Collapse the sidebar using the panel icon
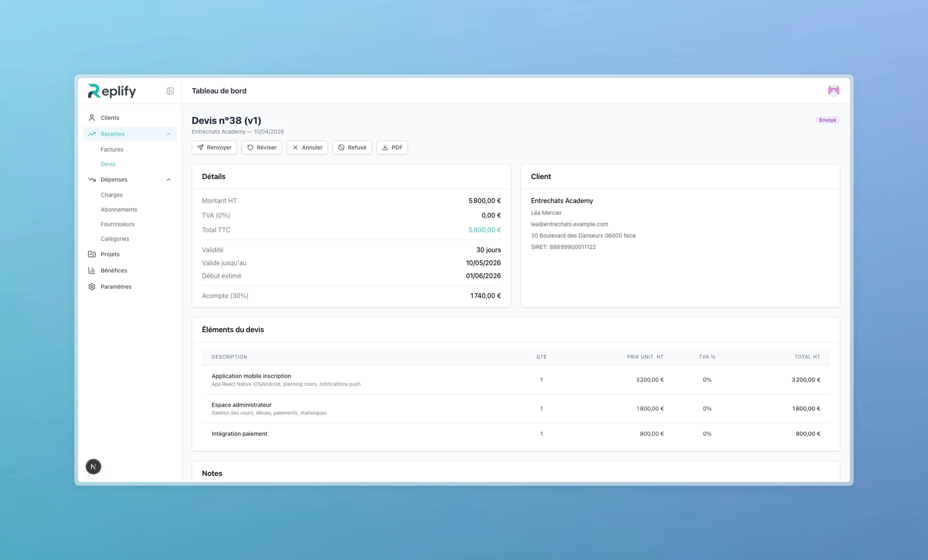Image resolution: width=928 pixels, height=560 pixels. [x=170, y=91]
